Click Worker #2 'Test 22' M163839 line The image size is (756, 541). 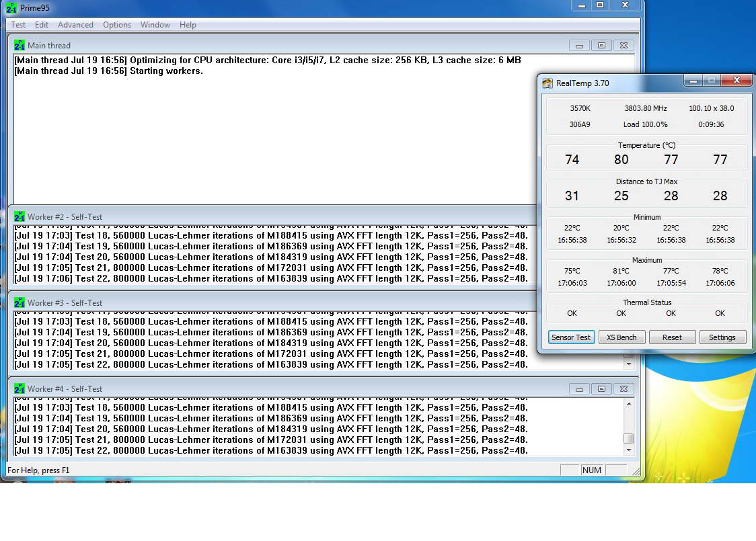(x=271, y=278)
